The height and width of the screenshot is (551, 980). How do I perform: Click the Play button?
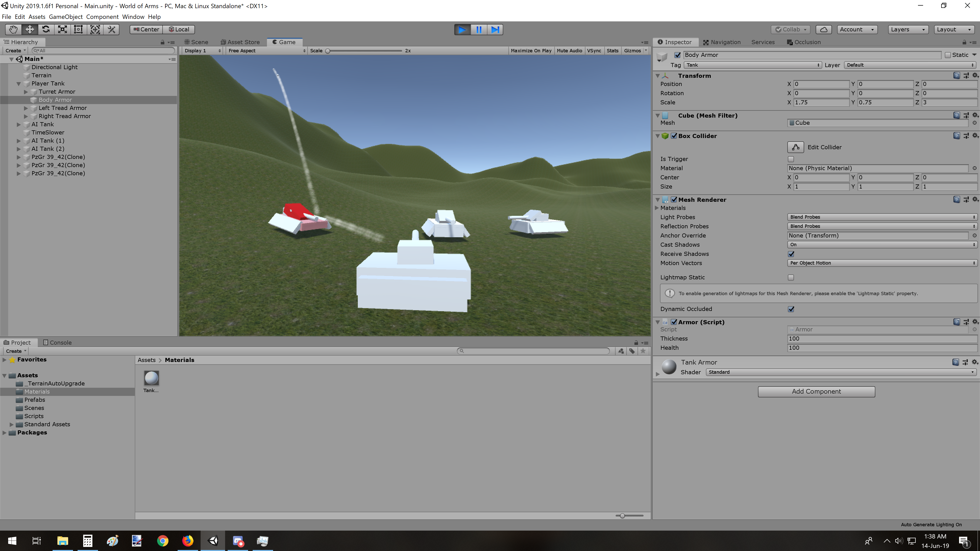[x=462, y=29]
